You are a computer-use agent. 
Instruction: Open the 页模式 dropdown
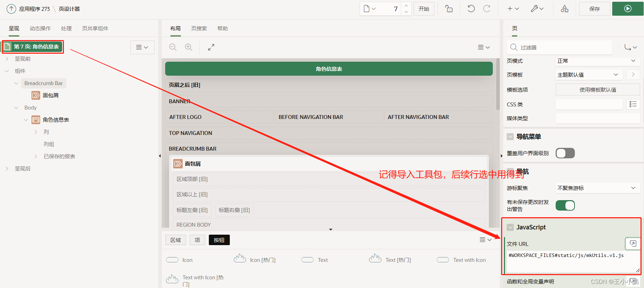click(598, 61)
